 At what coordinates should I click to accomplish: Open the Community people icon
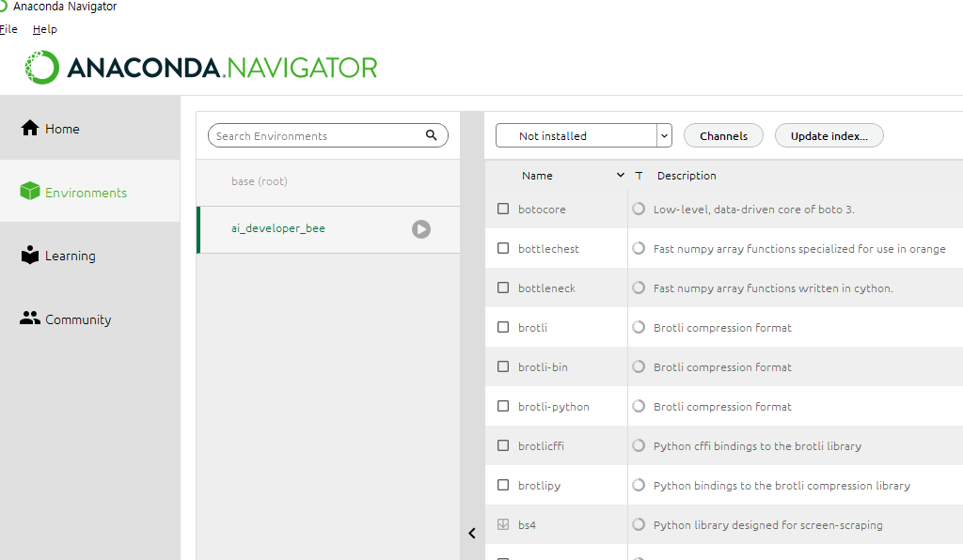pos(29,318)
